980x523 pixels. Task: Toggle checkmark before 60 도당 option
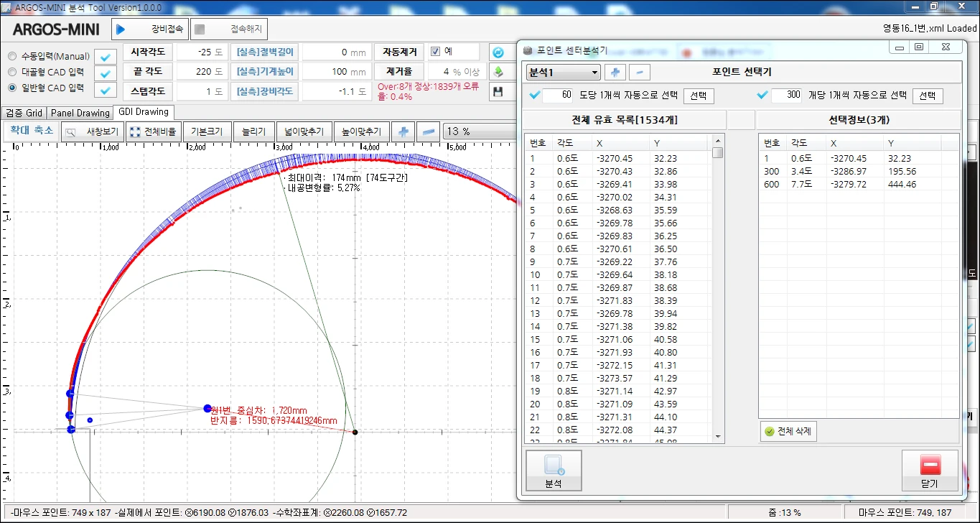(x=534, y=95)
